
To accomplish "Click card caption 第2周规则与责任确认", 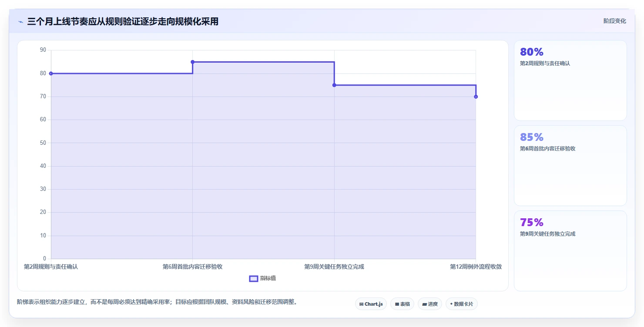I will pyautogui.click(x=545, y=63).
